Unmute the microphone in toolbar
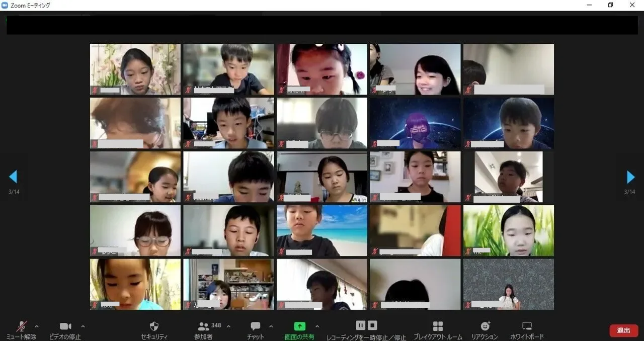 pyautogui.click(x=22, y=326)
